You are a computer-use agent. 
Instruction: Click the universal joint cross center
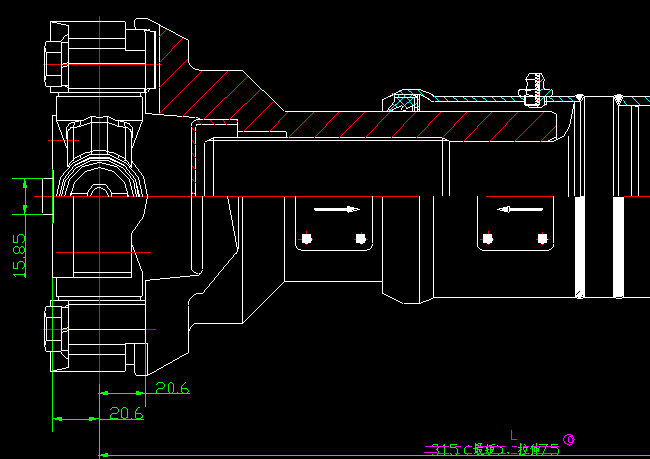(x=99, y=188)
